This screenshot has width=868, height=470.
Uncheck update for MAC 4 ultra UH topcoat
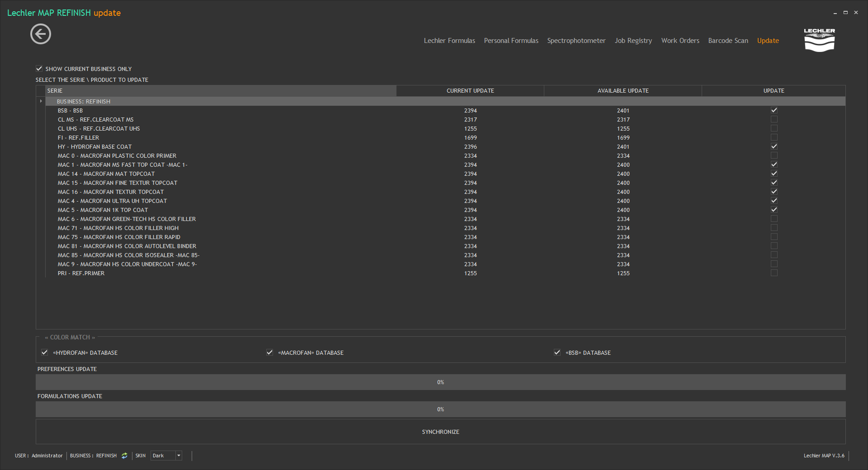774,201
